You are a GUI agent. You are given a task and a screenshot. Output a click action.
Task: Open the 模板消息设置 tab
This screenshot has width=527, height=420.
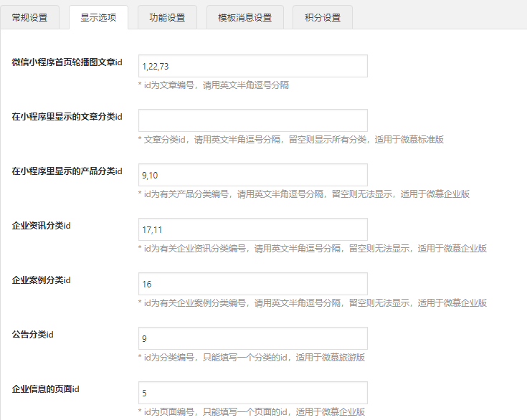coord(245,17)
